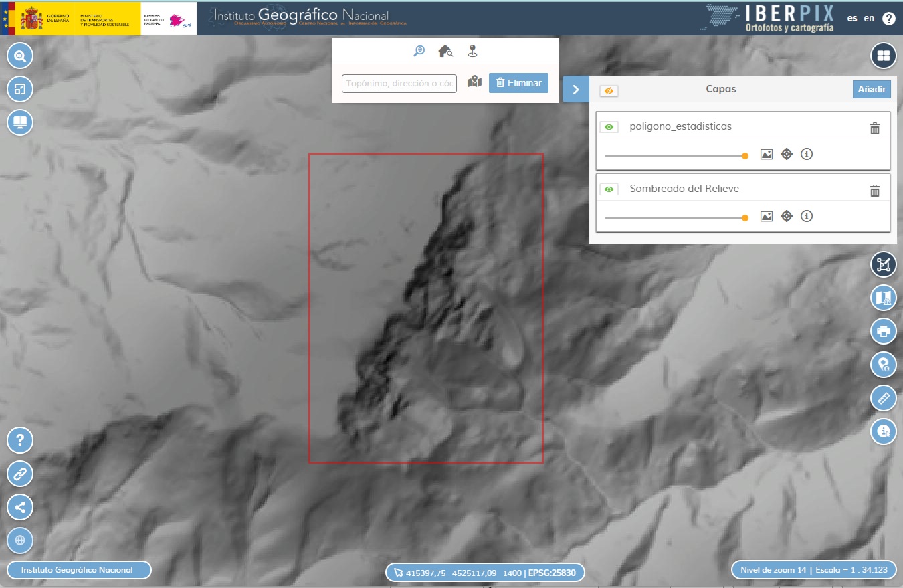Collapse the Capas panel with arrow
The height and width of the screenshot is (588, 903).
(576, 89)
